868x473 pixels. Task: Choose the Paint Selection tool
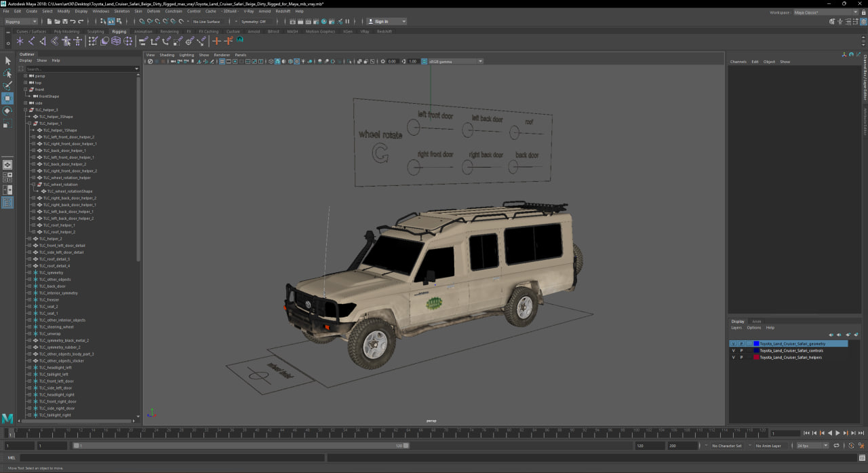click(x=7, y=85)
